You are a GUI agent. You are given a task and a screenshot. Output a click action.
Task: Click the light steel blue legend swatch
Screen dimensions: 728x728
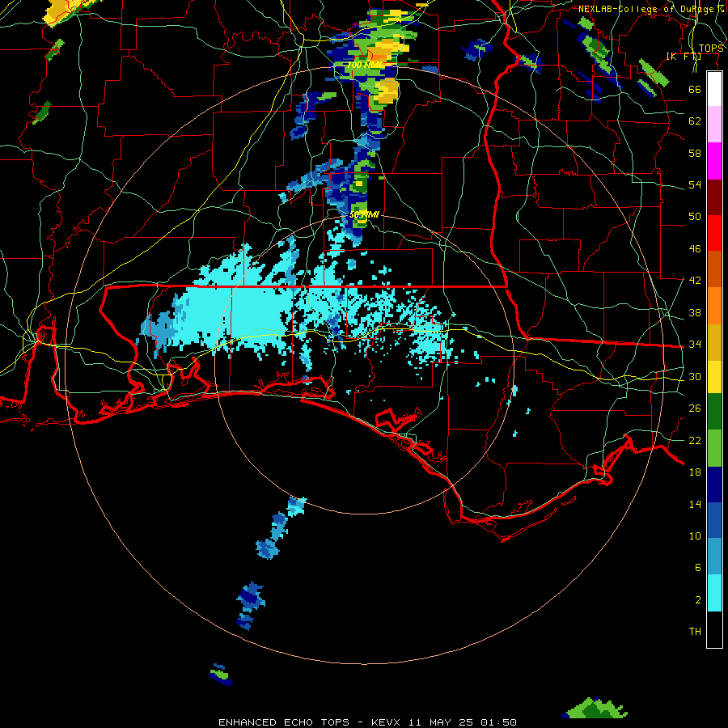pos(714,557)
